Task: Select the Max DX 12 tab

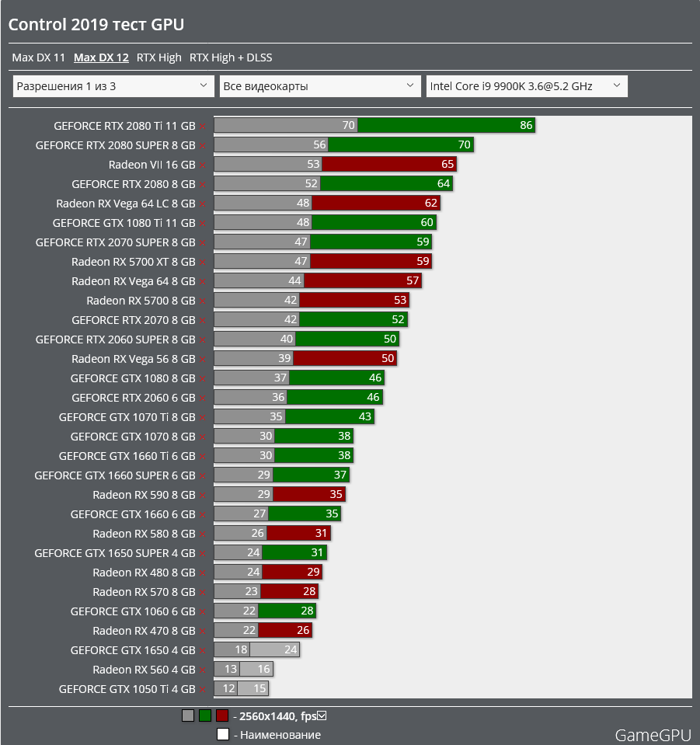Action: coord(101,57)
